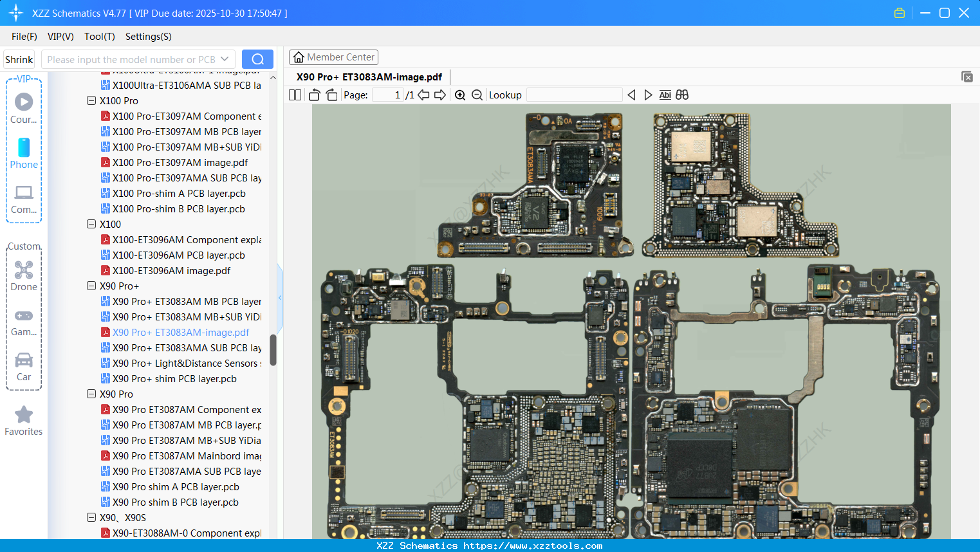Click the Member Center button
Viewport: 980px width, 552px height.
coord(333,57)
